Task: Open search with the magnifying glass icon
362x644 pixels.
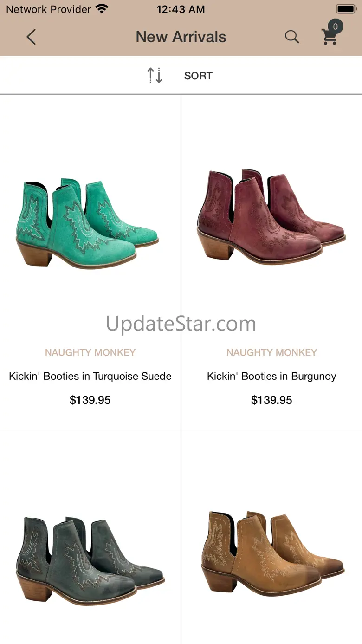Action: [x=292, y=37]
